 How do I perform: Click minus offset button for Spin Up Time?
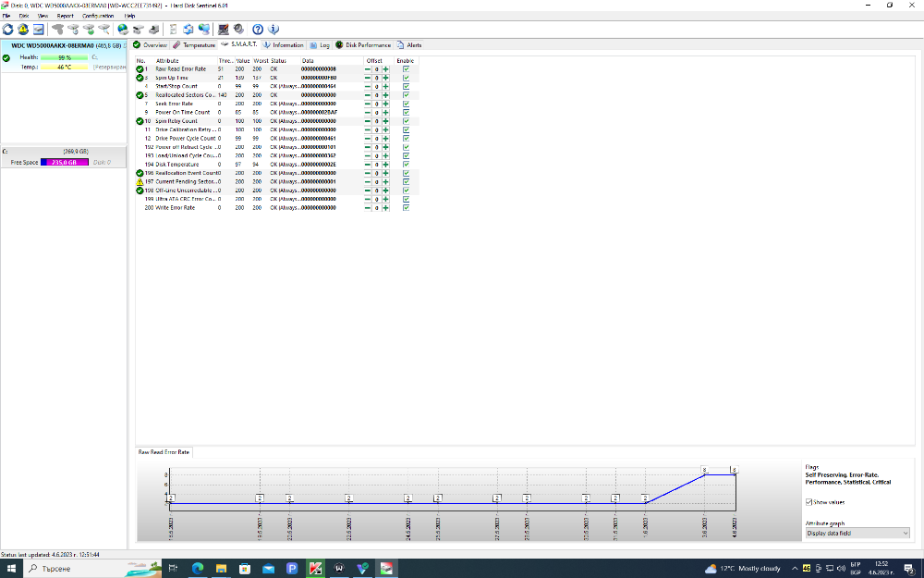click(x=368, y=78)
